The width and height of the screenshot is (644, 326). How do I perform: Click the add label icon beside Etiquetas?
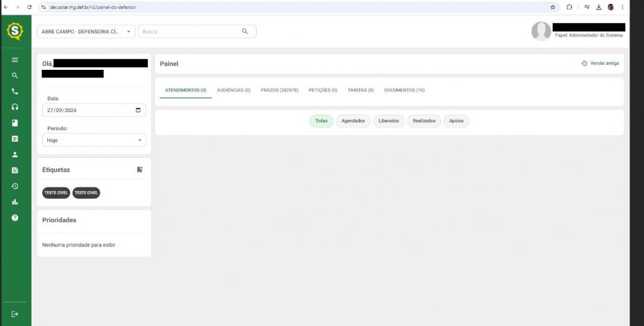coord(140,170)
